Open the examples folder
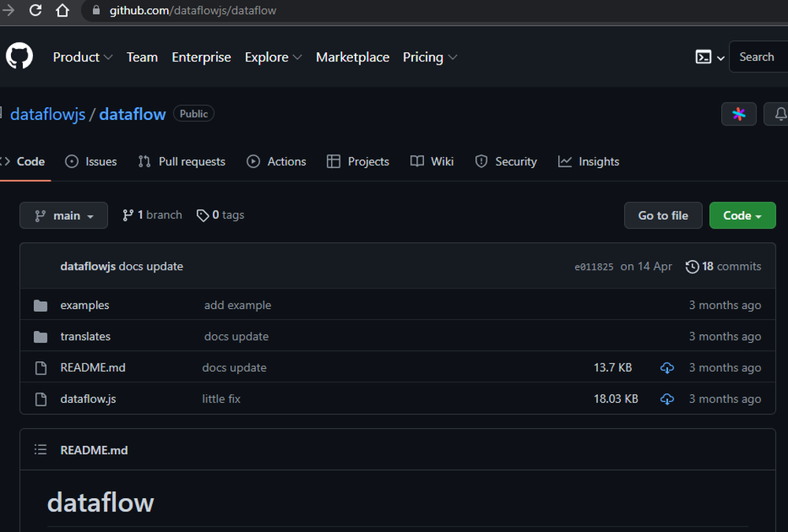The height and width of the screenshot is (532, 788). pyautogui.click(x=84, y=305)
